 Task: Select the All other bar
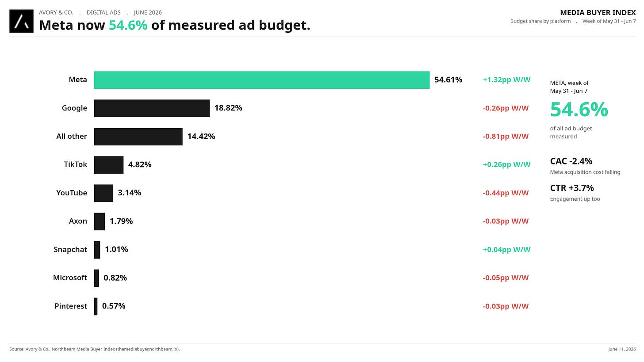coord(138,137)
